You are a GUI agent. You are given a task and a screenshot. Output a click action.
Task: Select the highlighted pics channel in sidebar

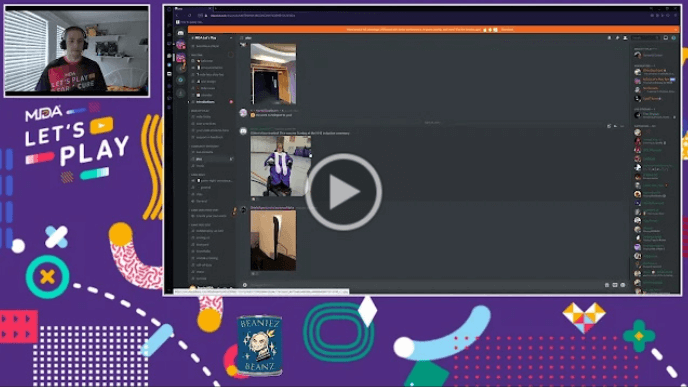click(212, 159)
